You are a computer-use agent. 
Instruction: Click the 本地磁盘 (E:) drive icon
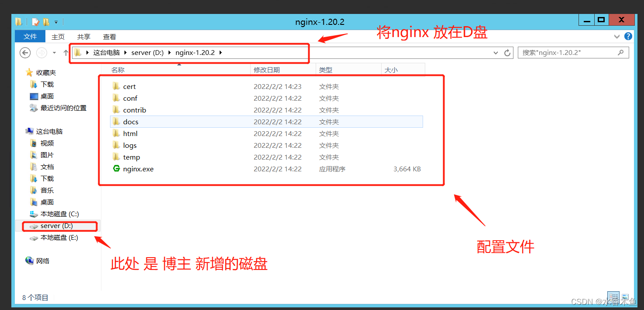pyautogui.click(x=34, y=238)
